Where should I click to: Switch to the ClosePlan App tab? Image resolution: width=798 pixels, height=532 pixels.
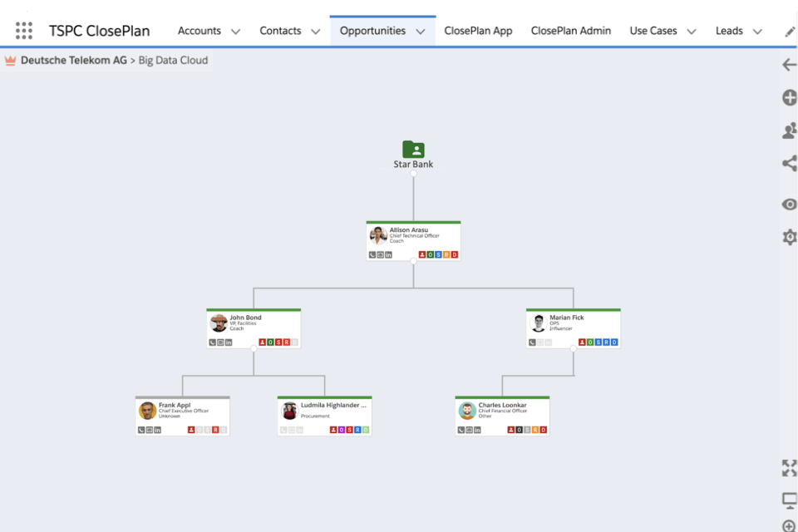[x=478, y=31]
